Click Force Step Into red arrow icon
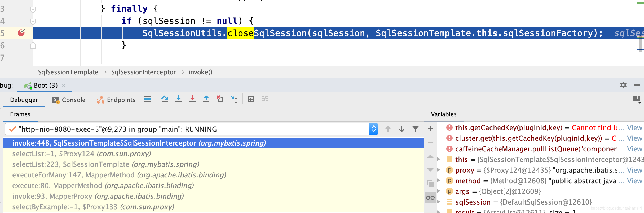The image size is (644, 213). (x=192, y=99)
